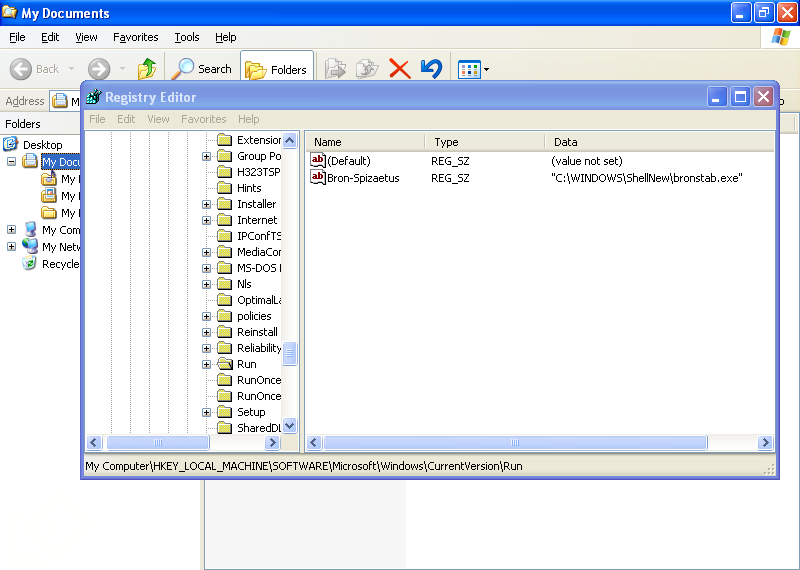Click the red Delete toolbar icon

point(399,69)
